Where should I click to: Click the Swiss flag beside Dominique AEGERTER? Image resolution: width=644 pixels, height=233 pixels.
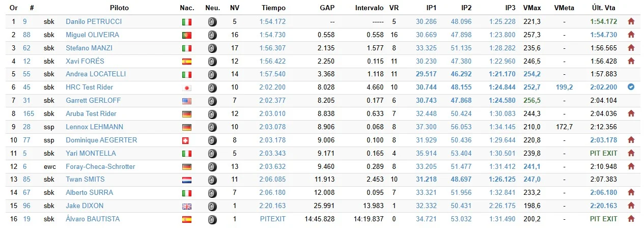pyautogui.click(x=186, y=140)
